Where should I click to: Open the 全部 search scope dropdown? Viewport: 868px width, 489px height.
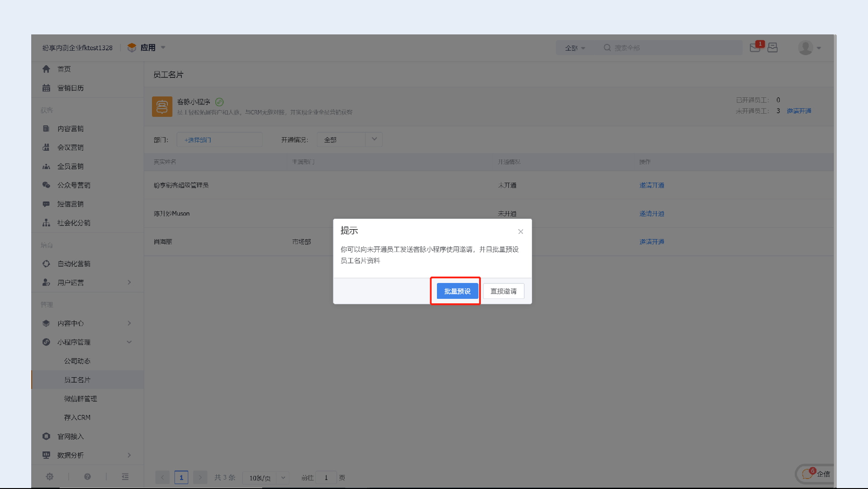pos(575,48)
